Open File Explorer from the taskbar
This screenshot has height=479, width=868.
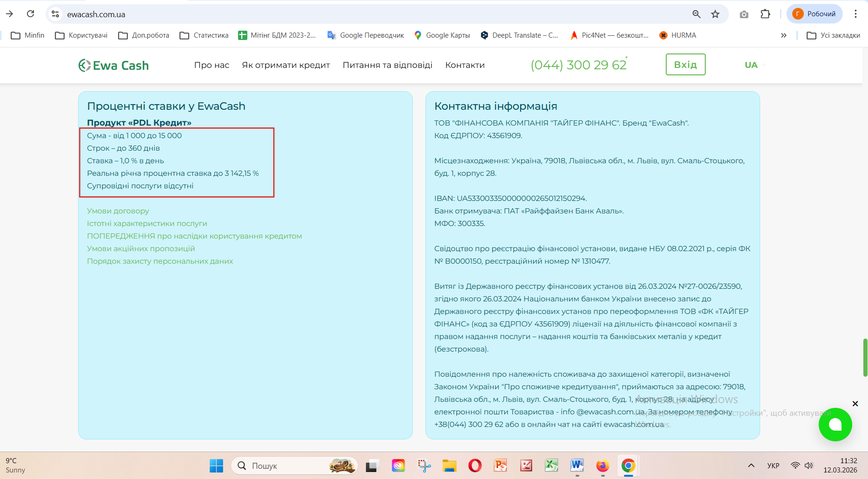(x=450, y=466)
